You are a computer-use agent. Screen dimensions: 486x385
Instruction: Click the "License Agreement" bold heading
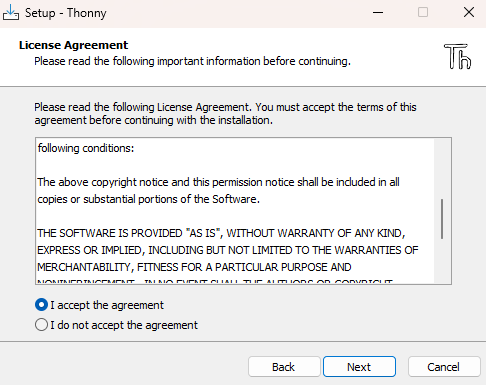(73, 45)
